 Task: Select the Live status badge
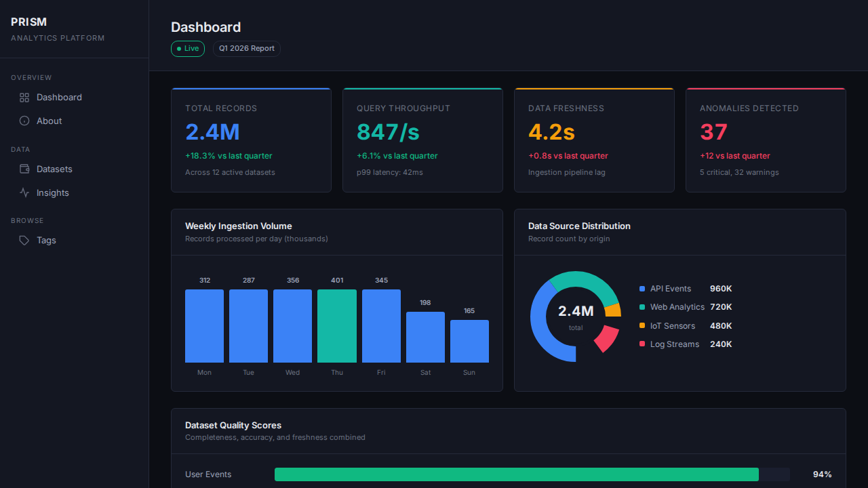point(188,49)
